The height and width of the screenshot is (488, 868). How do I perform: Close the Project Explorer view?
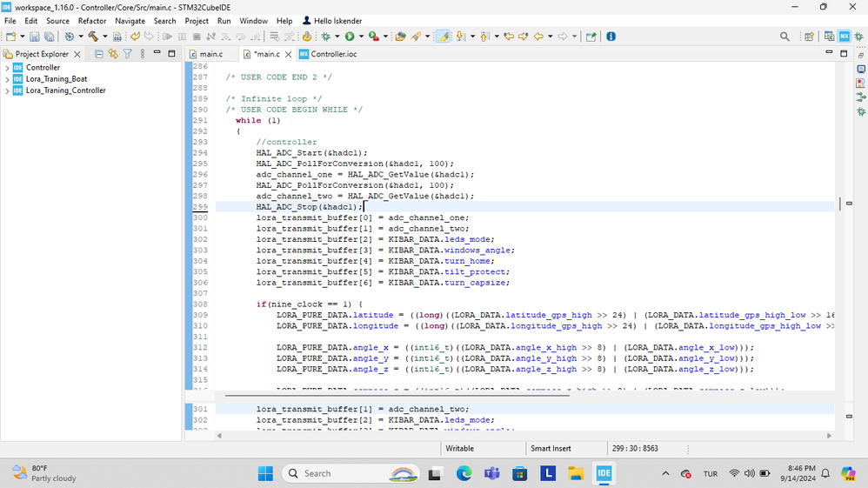[77, 54]
